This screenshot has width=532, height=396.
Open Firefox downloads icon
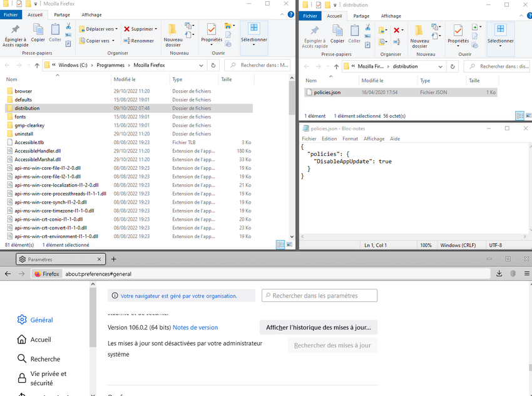pyautogui.click(x=499, y=273)
